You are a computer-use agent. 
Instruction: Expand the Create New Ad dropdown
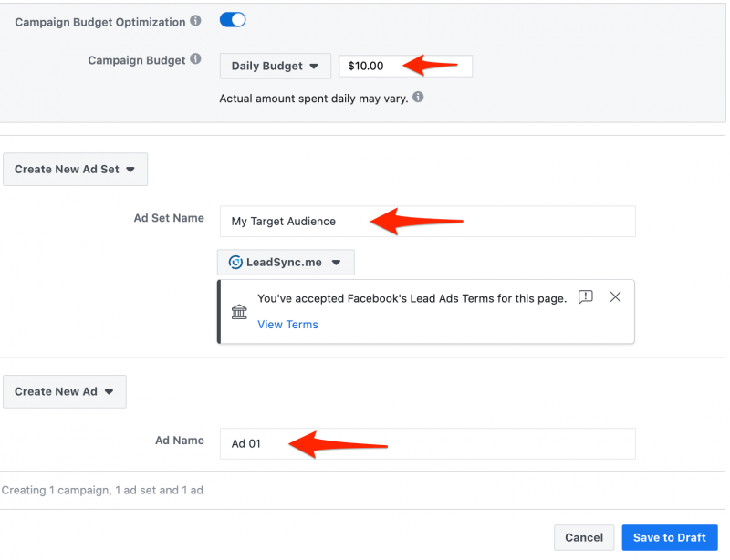tap(65, 391)
